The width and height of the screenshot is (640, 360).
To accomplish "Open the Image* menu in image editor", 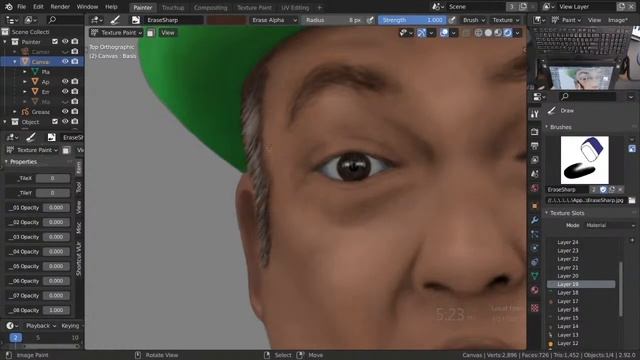I will [x=618, y=20].
